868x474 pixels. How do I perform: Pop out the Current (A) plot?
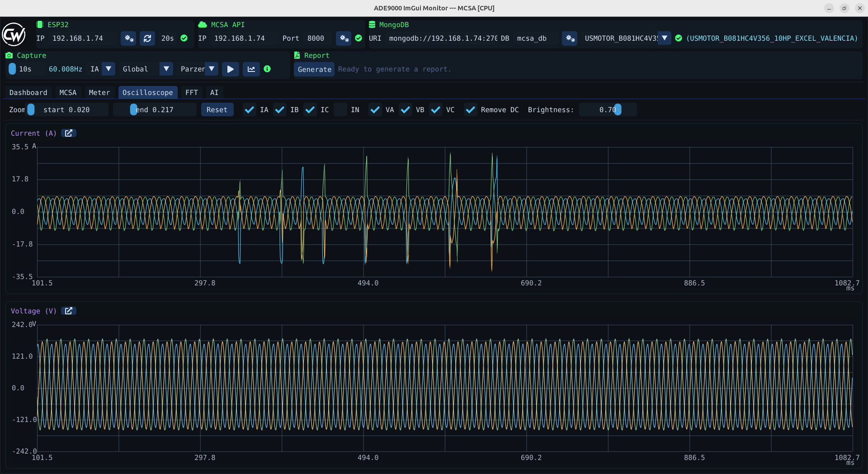tap(69, 133)
